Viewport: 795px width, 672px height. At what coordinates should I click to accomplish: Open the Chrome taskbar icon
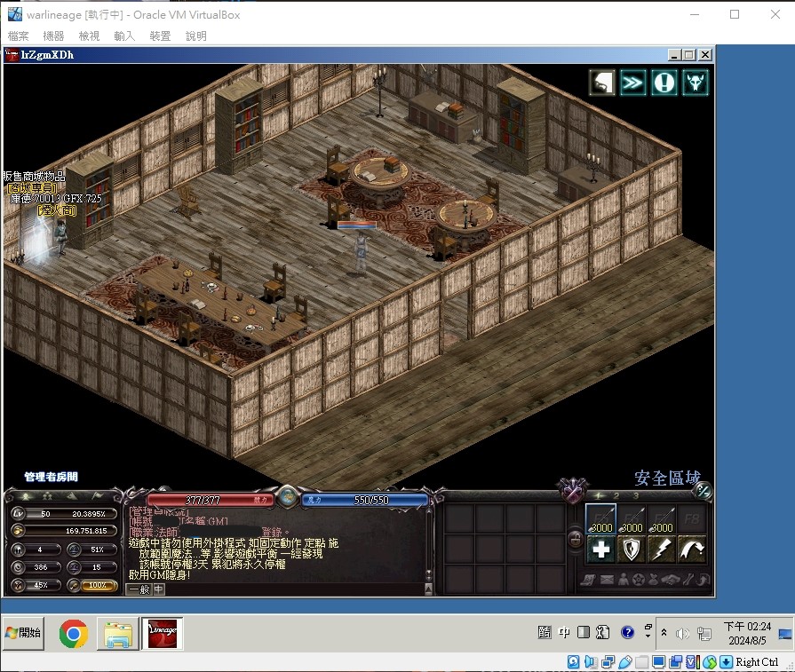(73, 634)
